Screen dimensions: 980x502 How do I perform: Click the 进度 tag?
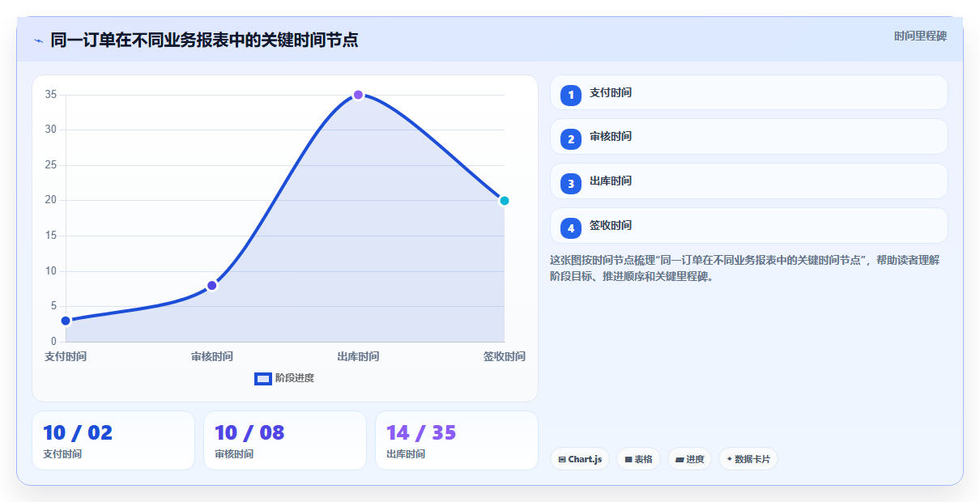pos(689,459)
